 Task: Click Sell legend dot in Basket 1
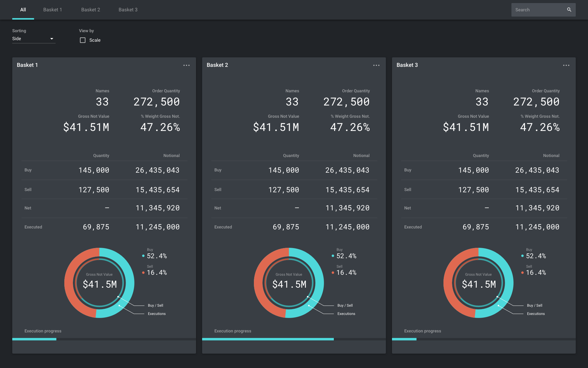143,273
